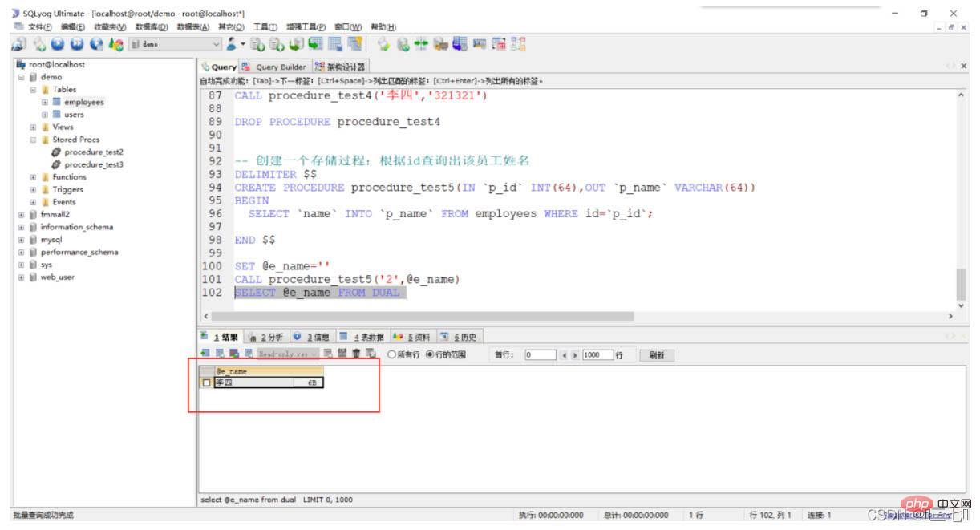
Task: Expand the Views folder in demo
Action: [x=33, y=127]
